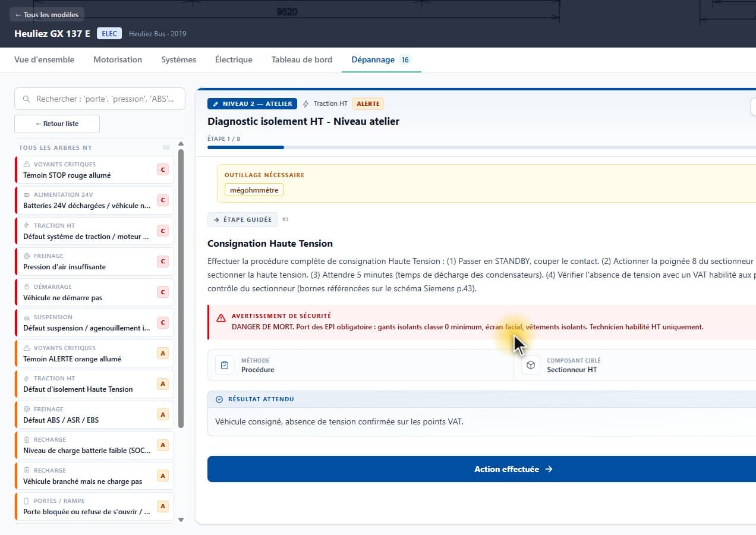Image resolution: width=756 pixels, height=535 pixels.
Task: Click battery icon beside ALIMENTATION 24V
Action: [x=26, y=195]
